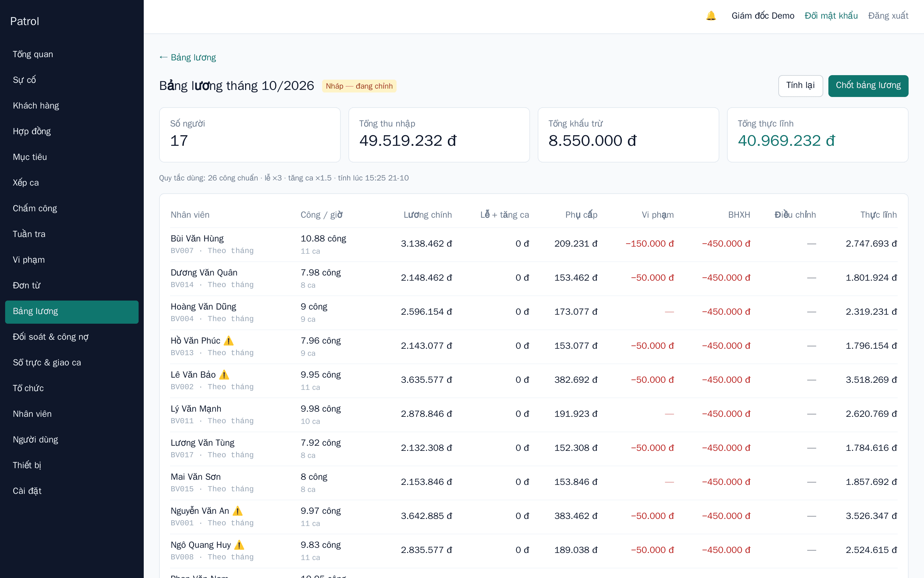Open Sự cố in sidebar

click(72, 80)
